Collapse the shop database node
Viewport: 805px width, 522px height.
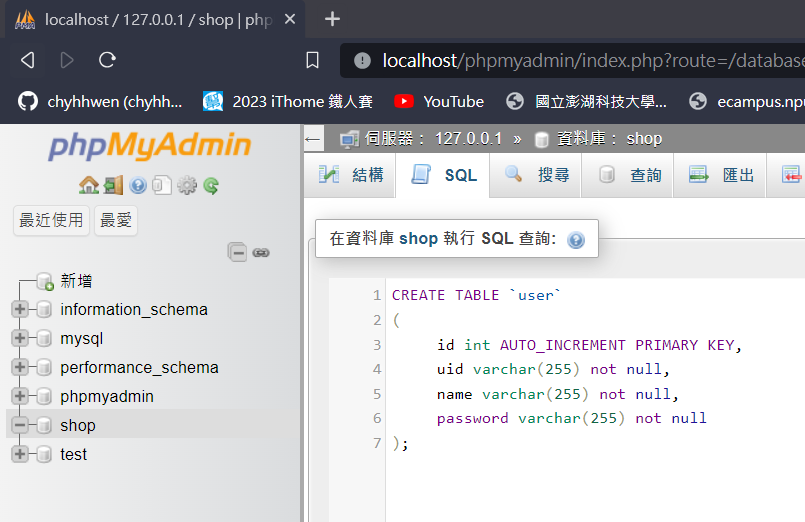(x=20, y=425)
